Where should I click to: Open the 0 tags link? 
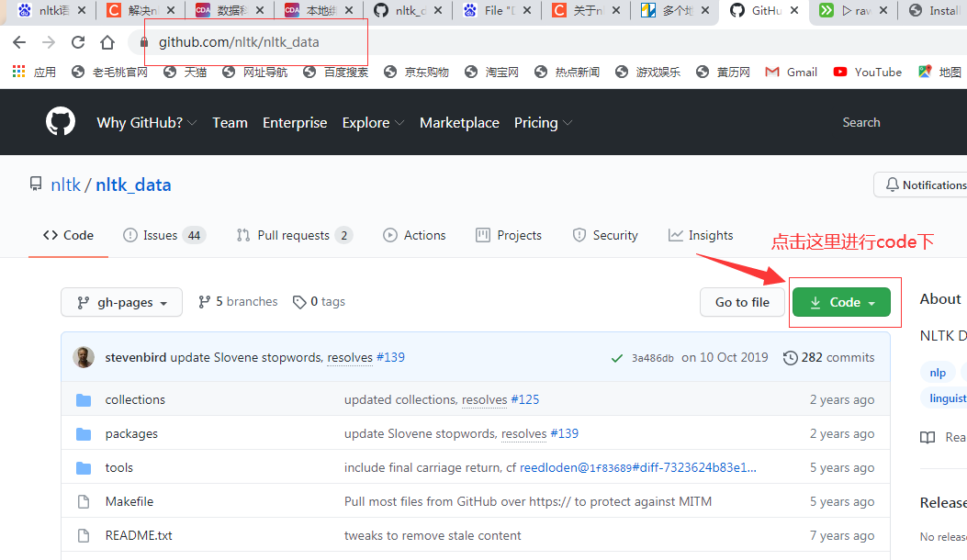[319, 302]
